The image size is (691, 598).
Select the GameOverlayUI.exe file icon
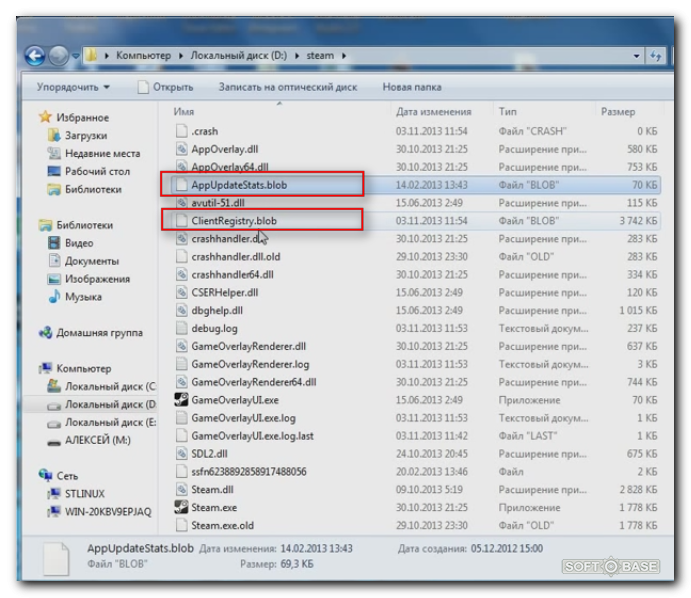[x=181, y=399]
